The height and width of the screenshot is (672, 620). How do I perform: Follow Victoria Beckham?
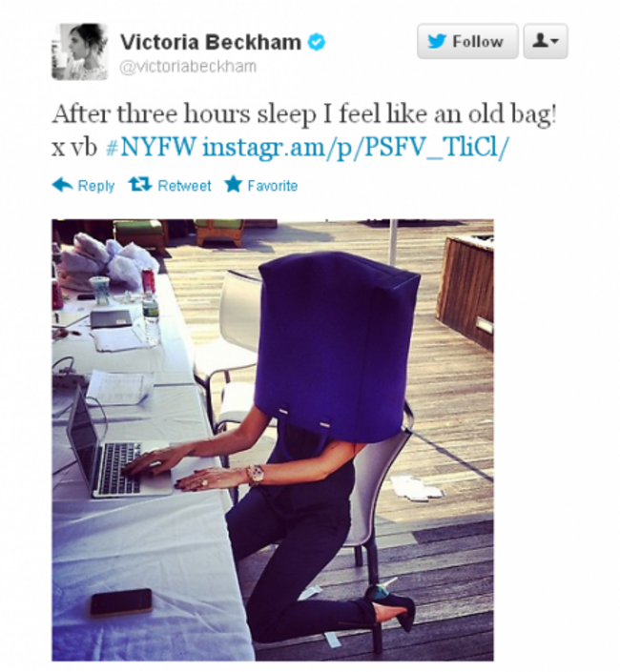(x=467, y=41)
